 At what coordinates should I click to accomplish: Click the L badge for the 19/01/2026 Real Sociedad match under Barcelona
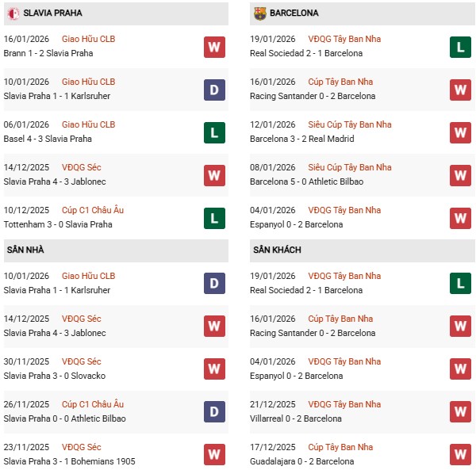[460, 47]
